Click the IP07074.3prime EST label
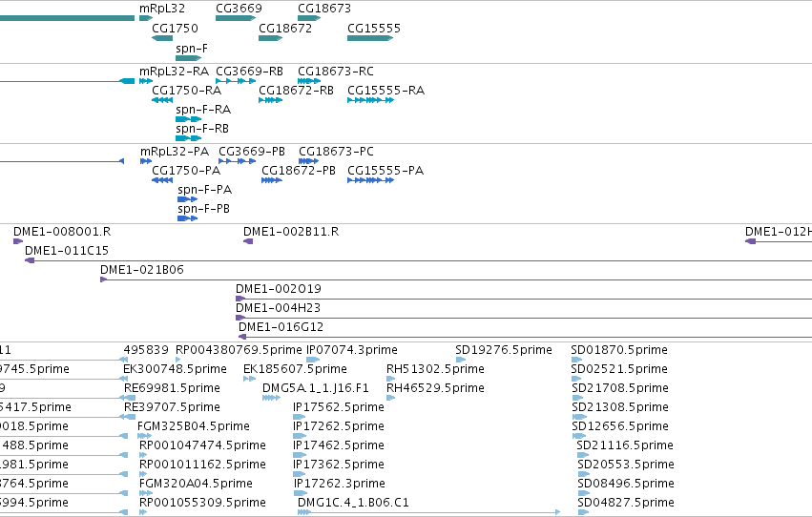The width and height of the screenshot is (812, 517). 352,350
